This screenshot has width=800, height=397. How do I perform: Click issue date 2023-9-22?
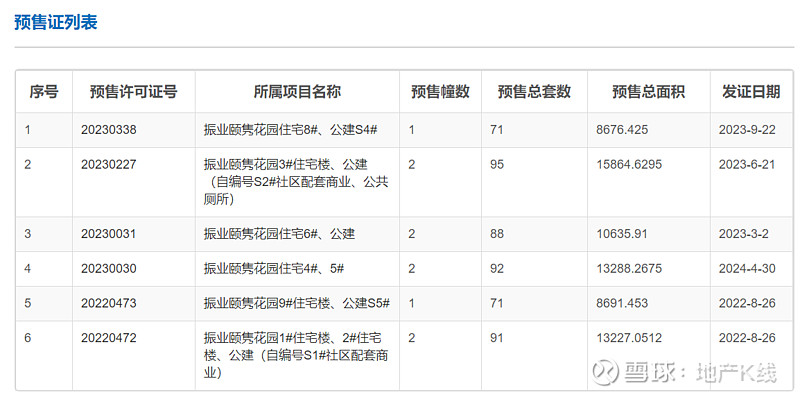click(x=747, y=130)
